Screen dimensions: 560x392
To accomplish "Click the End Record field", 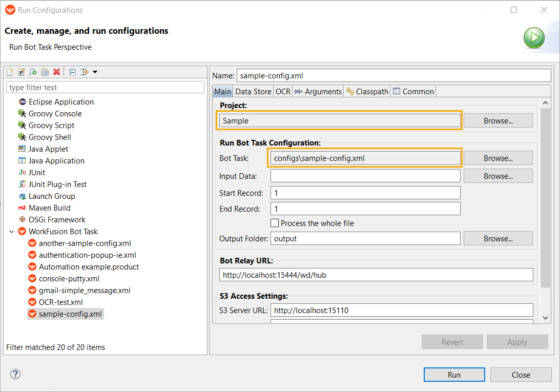I will (x=365, y=209).
